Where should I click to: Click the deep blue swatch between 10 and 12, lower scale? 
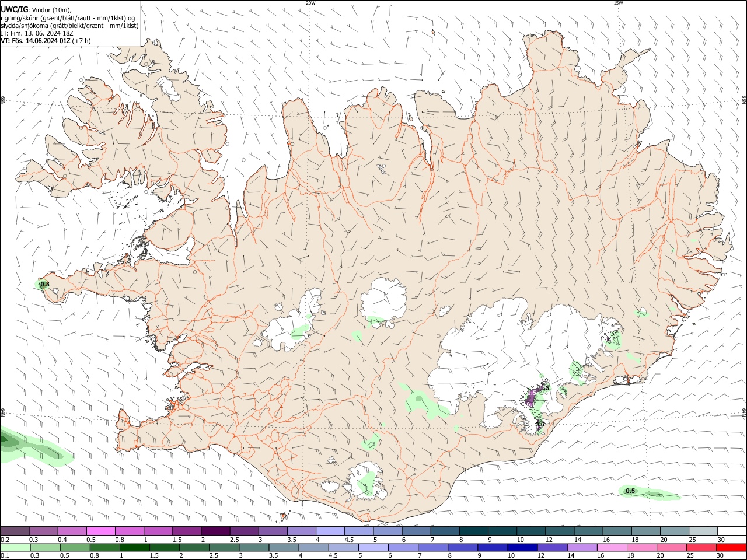tap(522, 547)
